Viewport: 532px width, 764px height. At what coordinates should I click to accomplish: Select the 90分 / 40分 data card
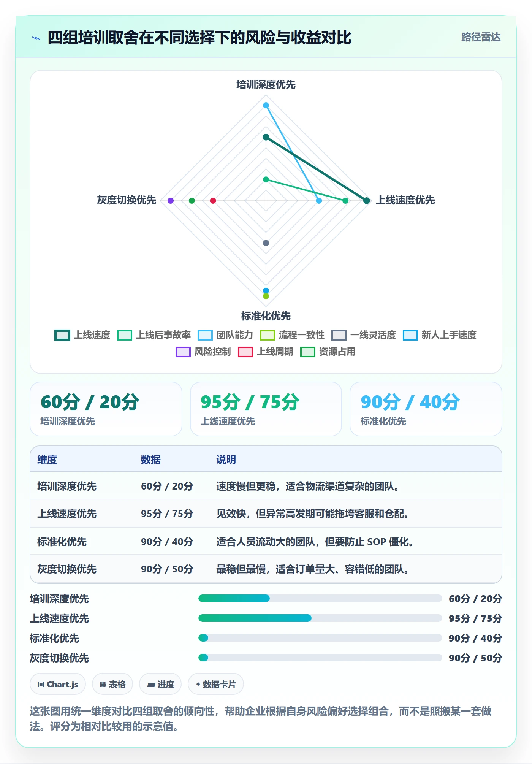(426, 409)
